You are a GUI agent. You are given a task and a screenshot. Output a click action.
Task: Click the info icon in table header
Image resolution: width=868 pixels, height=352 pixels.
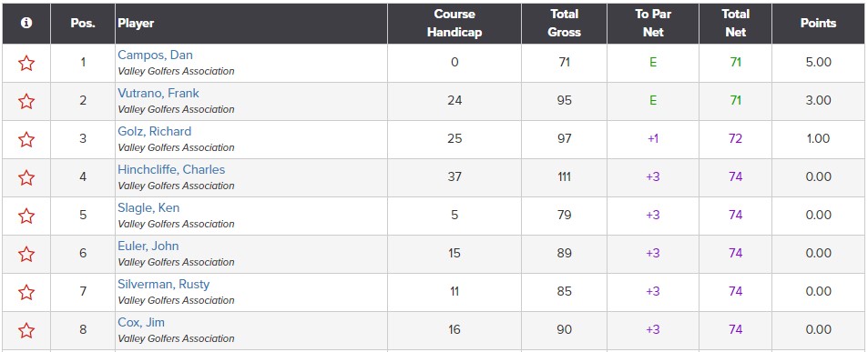click(26, 24)
